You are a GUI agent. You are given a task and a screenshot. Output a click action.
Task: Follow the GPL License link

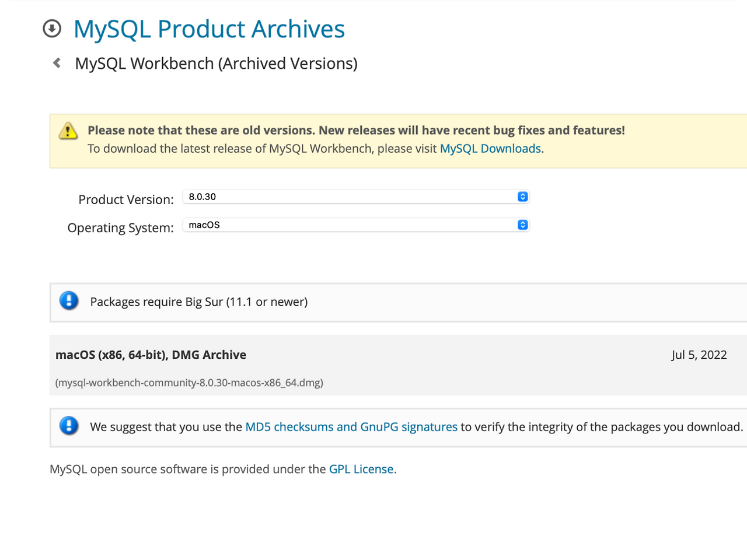[x=361, y=469]
